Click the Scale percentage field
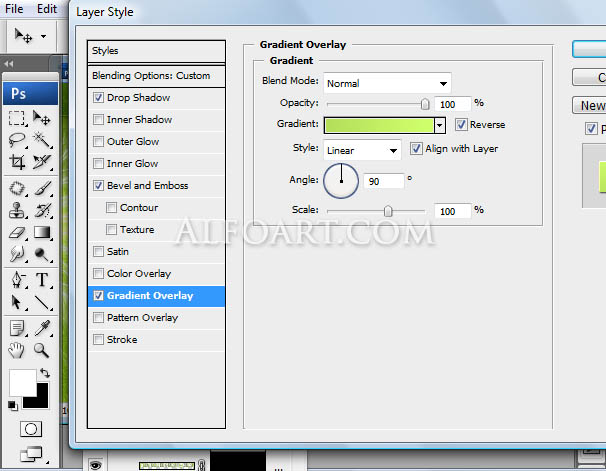Viewport: 606px width, 471px height. coord(453,211)
